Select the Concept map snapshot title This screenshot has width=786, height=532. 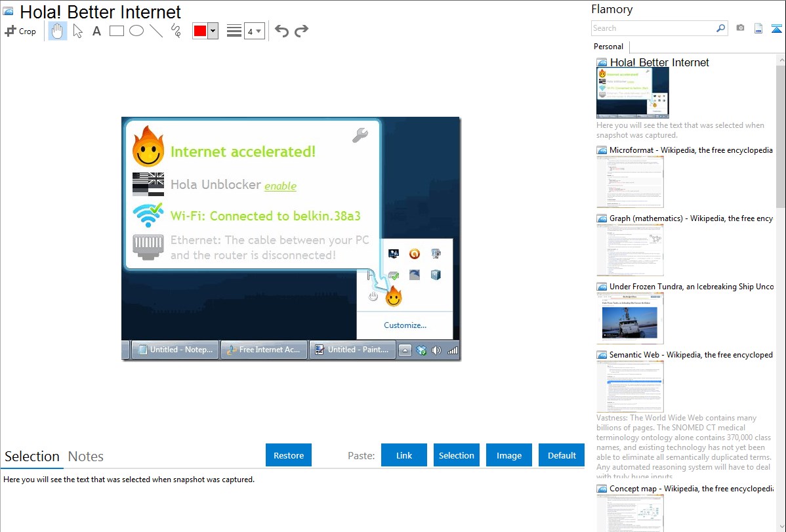tap(691, 488)
